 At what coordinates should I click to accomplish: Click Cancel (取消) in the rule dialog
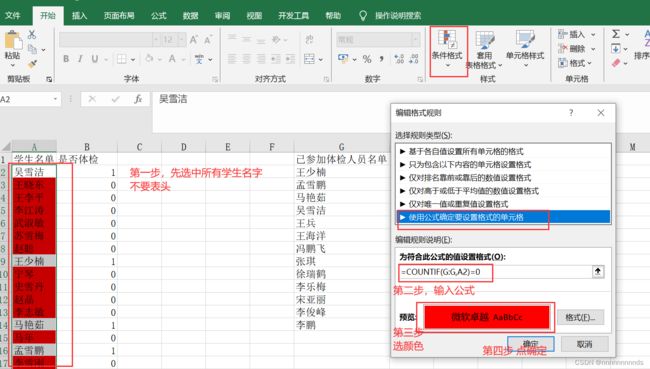coord(585,344)
